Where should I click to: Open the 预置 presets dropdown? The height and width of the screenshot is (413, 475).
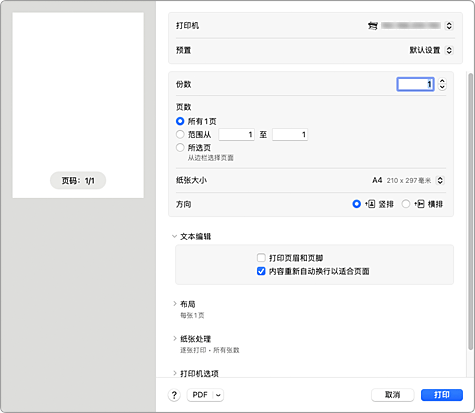click(x=449, y=50)
